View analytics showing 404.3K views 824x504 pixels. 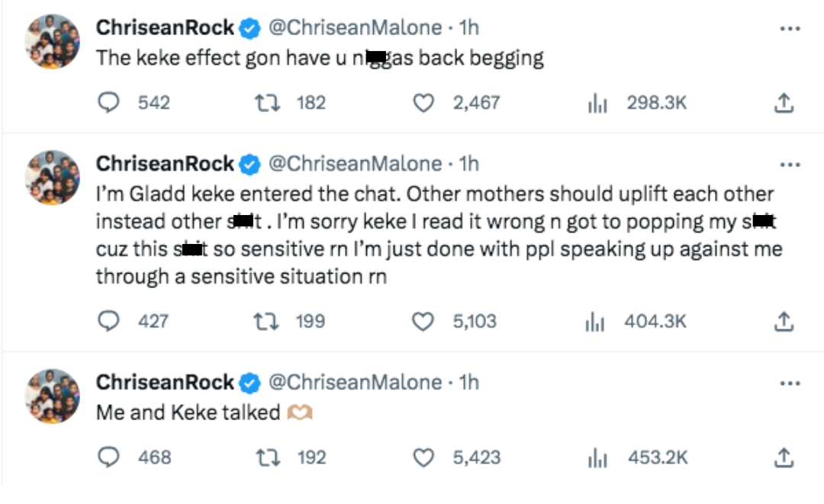pyautogui.click(x=597, y=322)
